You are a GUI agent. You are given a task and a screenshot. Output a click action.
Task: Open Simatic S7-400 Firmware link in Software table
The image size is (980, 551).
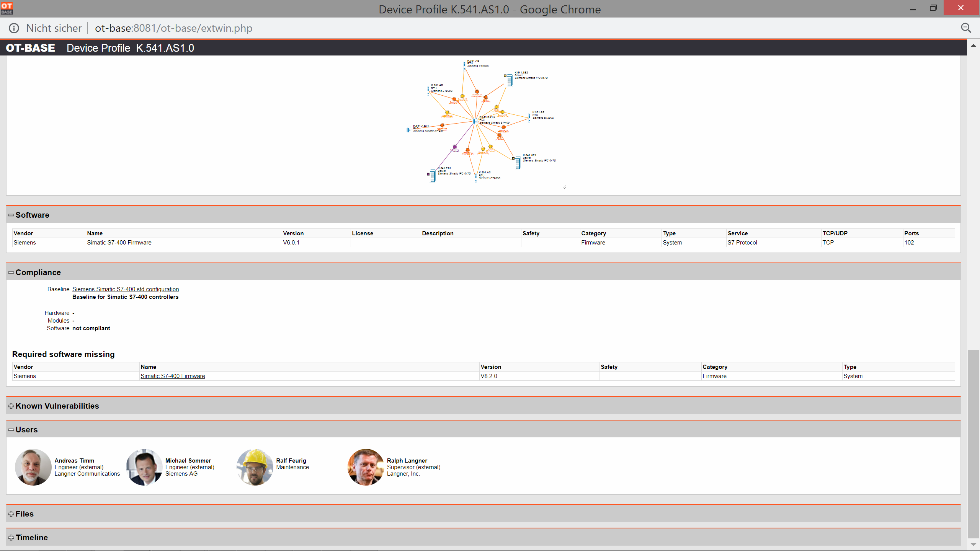[x=119, y=243]
